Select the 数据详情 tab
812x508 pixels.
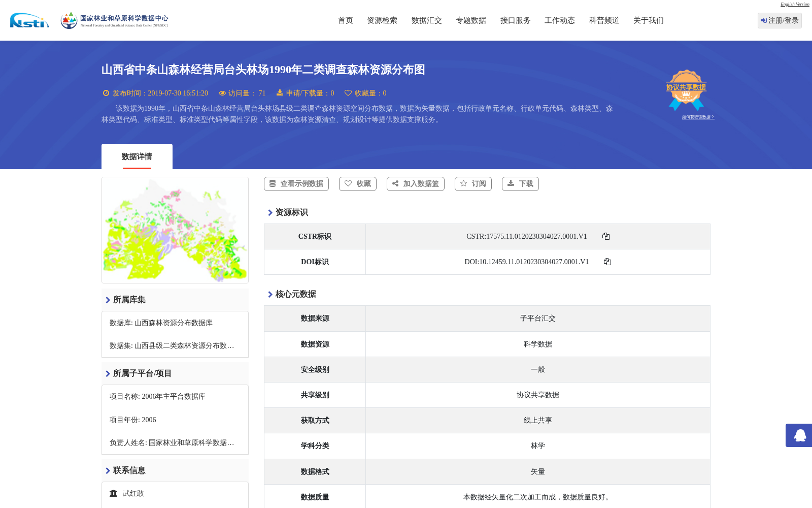[137, 156]
